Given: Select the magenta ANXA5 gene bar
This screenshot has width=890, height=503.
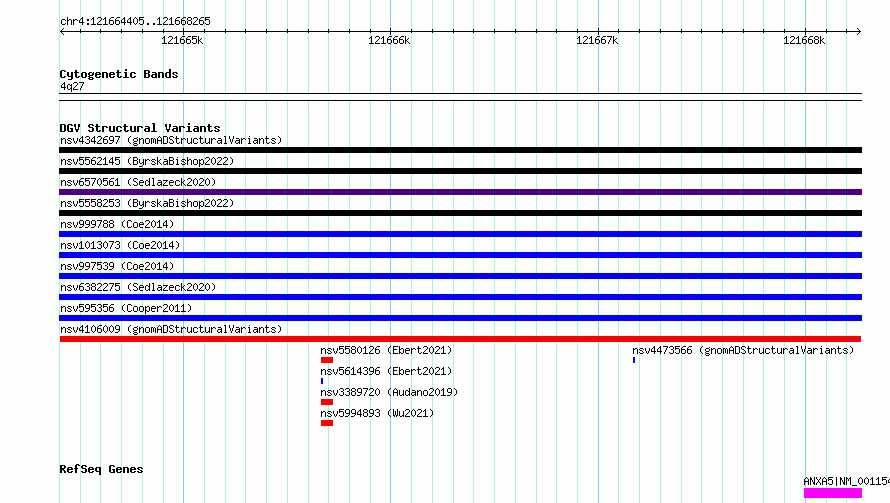Looking at the screenshot, I should 833,493.
